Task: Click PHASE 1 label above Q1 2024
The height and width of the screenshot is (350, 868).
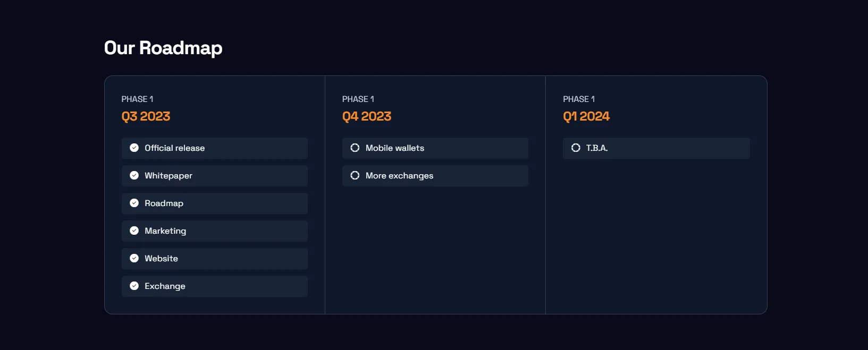Action: click(579, 99)
